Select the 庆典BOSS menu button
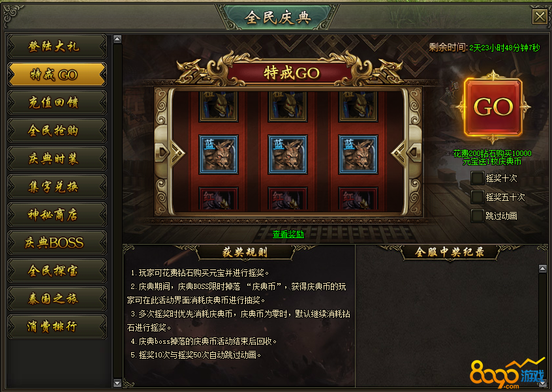This screenshot has width=552, height=392. pyautogui.click(x=57, y=243)
